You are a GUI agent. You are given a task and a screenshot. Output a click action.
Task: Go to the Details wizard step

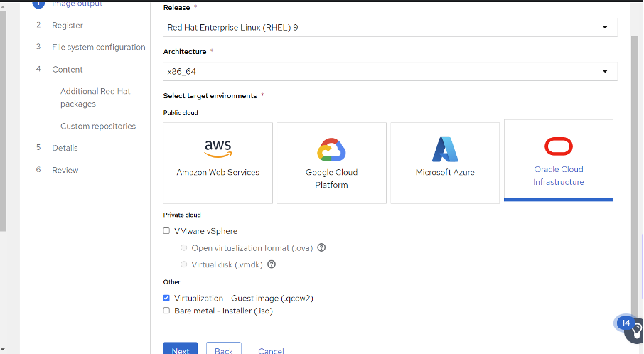pos(65,148)
